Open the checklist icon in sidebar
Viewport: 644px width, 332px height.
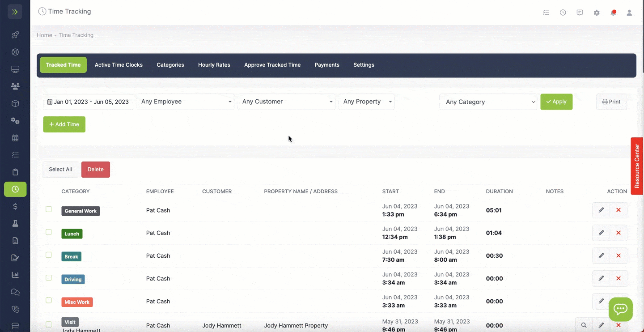[x=15, y=155]
